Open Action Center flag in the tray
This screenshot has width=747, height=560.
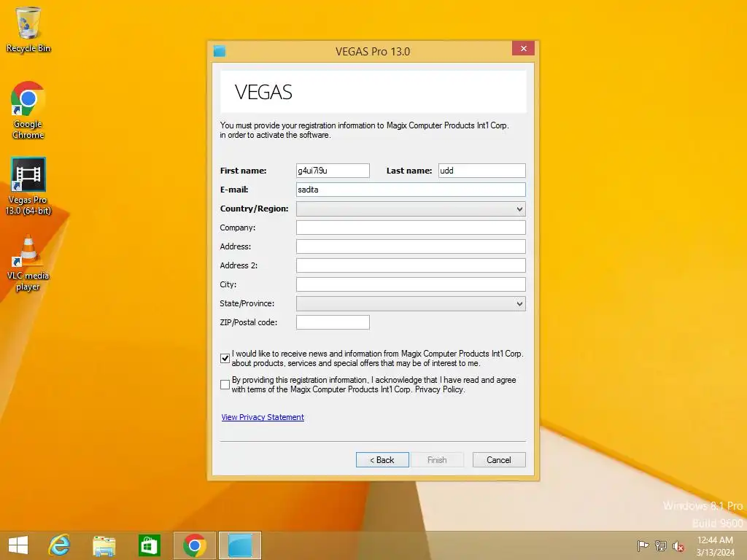[643, 545]
